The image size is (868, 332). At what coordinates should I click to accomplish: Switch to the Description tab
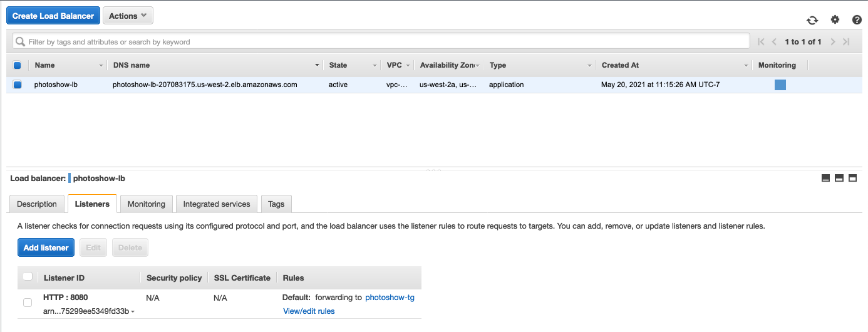point(37,204)
